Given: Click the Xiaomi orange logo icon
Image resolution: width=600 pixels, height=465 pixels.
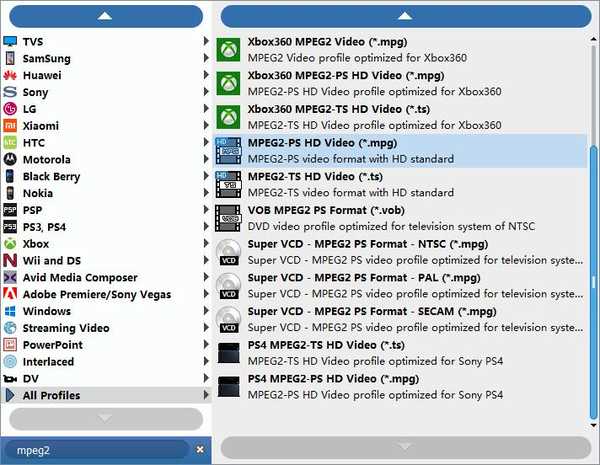Looking at the screenshot, I should [x=10, y=126].
